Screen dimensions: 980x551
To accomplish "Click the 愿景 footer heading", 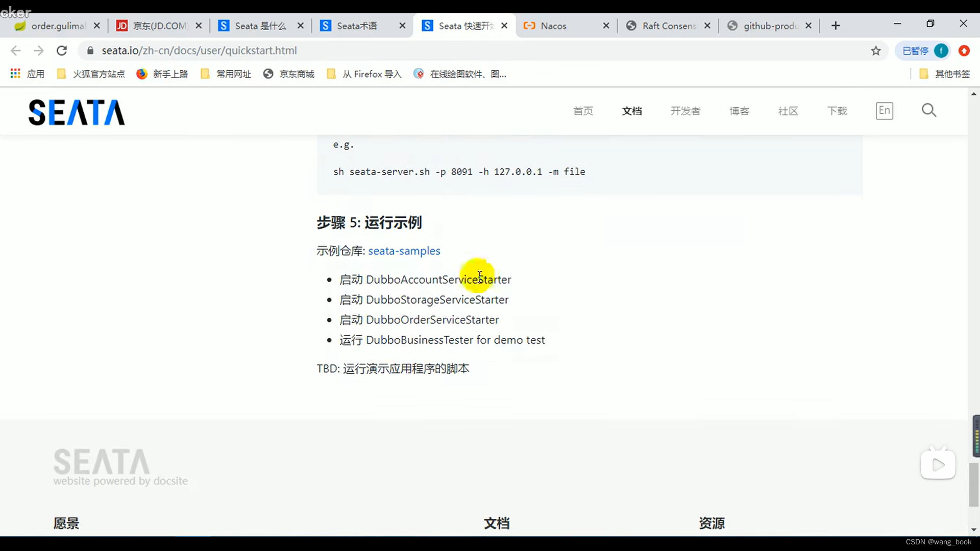I will pos(66,523).
